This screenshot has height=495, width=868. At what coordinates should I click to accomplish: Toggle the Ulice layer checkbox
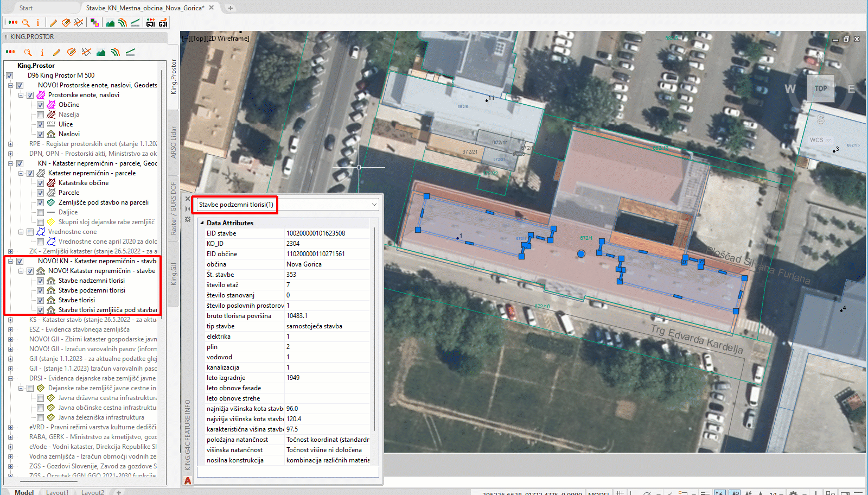(40, 124)
